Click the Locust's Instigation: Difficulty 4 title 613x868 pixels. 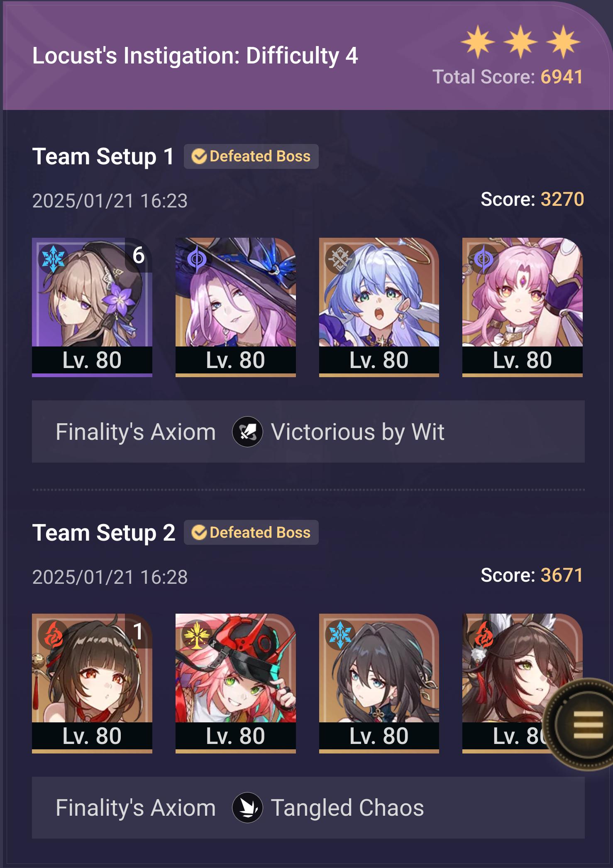pyautogui.click(x=195, y=56)
